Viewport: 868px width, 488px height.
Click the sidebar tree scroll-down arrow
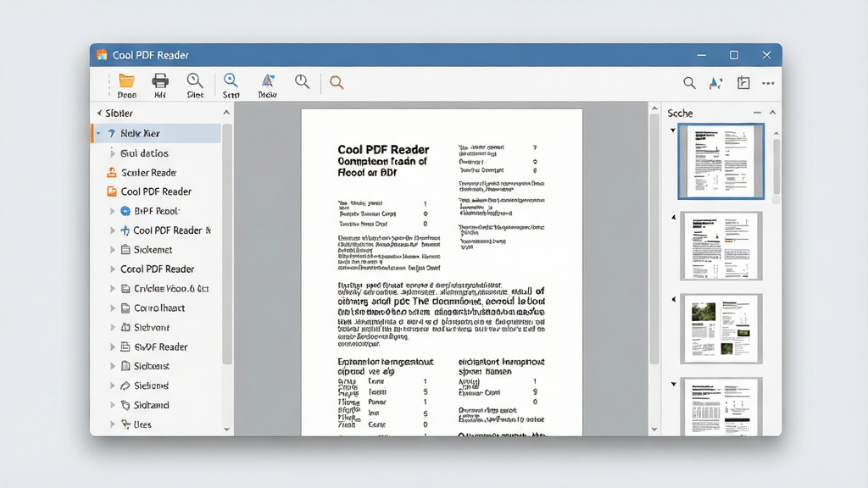(226, 430)
